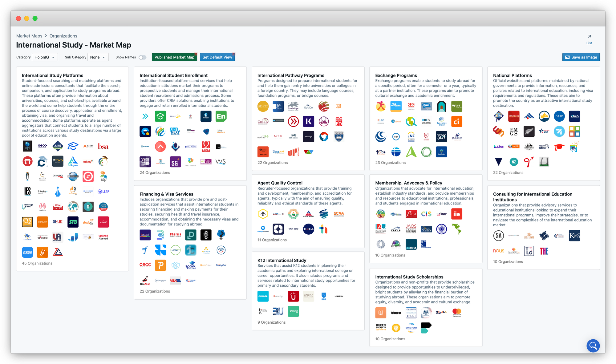The height and width of the screenshot is (364, 616).
Task: Select the ECAA logo in Agent Quality
Action: (338, 214)
